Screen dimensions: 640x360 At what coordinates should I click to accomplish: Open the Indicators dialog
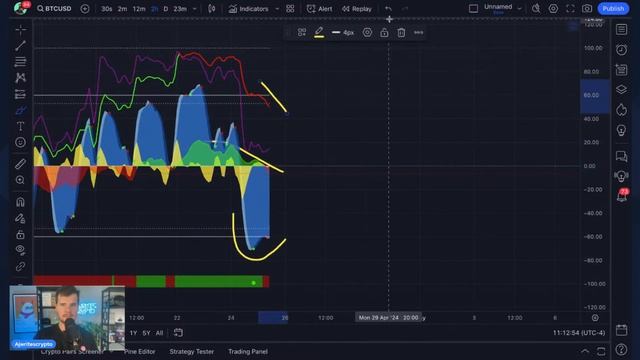click(x=249, y=9)
